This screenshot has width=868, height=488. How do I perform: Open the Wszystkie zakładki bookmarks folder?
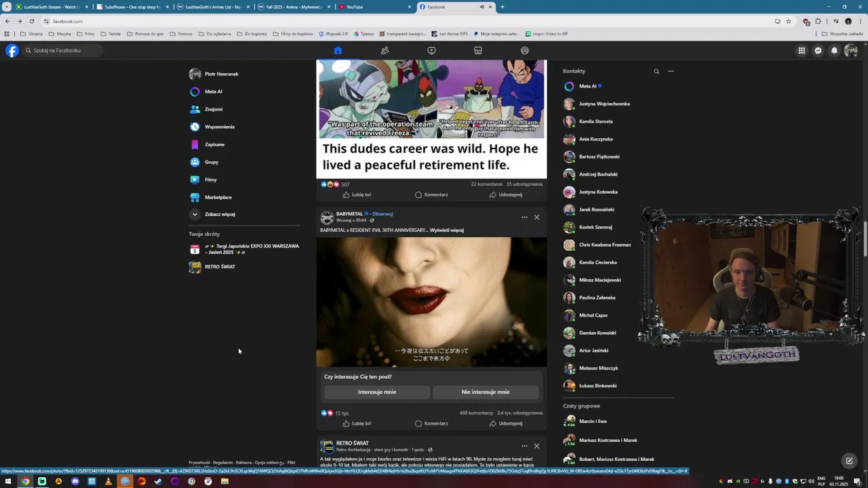click(843, 34)
